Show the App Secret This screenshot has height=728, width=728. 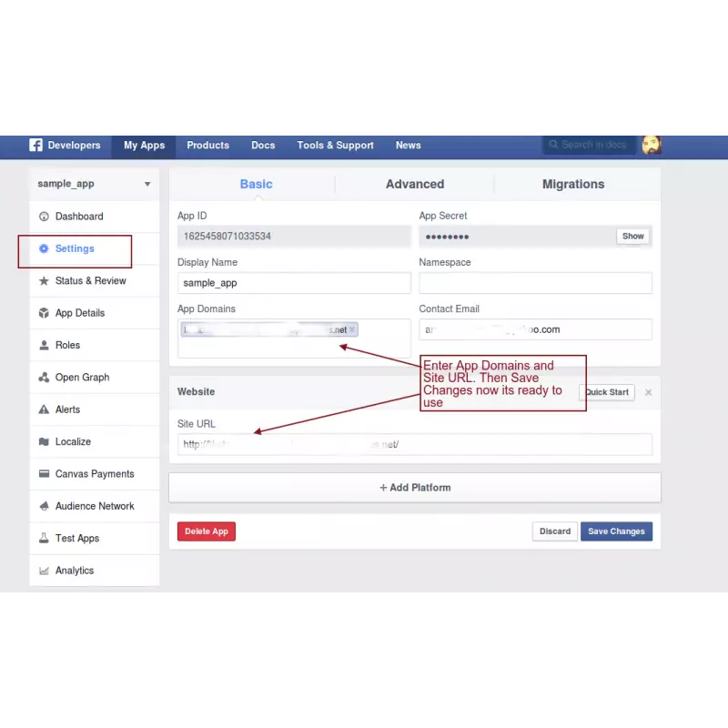(632, 237)
